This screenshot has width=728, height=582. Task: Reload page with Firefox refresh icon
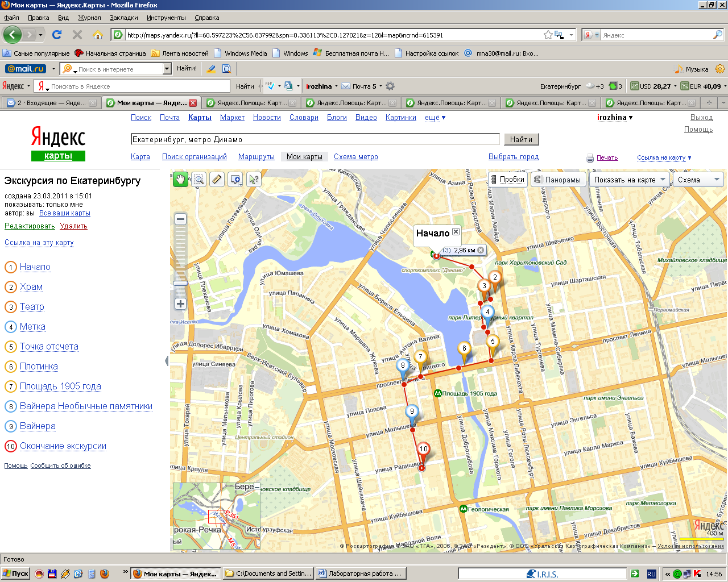pos(57,35)
